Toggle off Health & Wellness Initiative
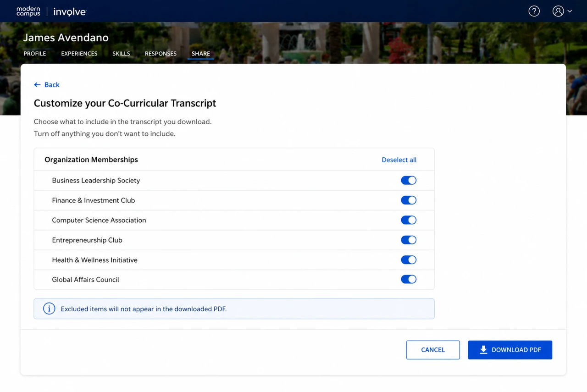The height and width of the screenshot is (392, 587). [409, 260]
